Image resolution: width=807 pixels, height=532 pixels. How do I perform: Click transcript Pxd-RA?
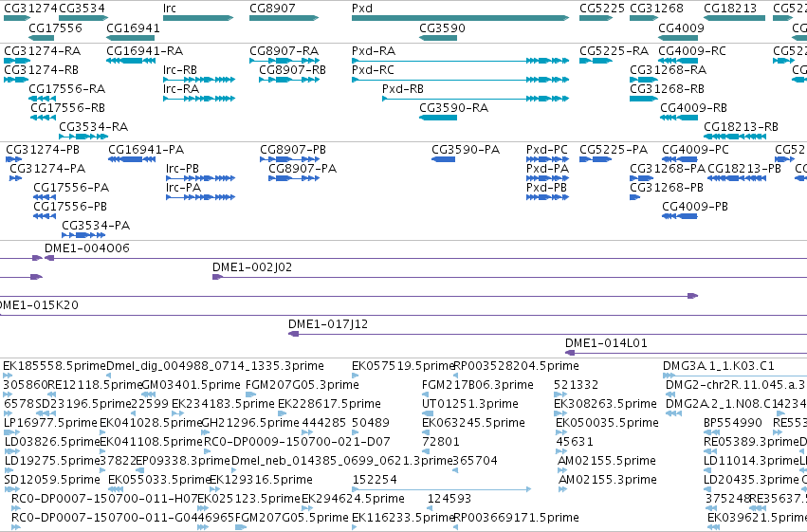coord(460,61)
